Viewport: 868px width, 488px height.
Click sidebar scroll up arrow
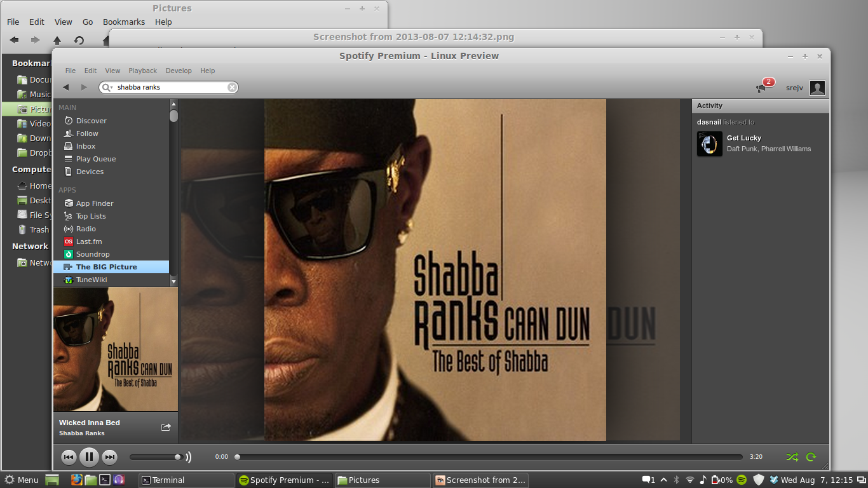(x=173, y=105)
